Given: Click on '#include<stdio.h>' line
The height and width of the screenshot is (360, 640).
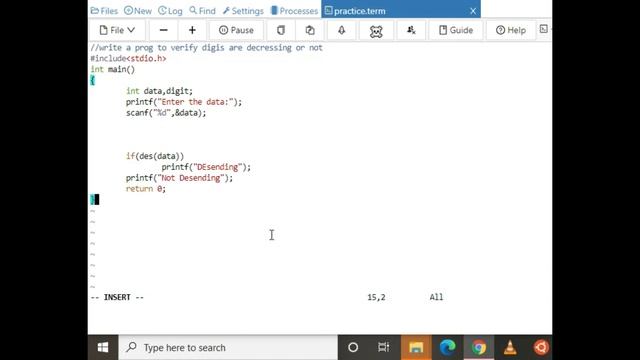Looking at the screenshot, I should (x=128, y=58).
